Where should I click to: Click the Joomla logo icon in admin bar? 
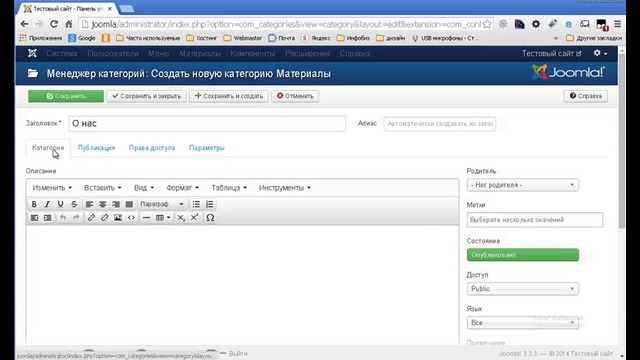32,53
